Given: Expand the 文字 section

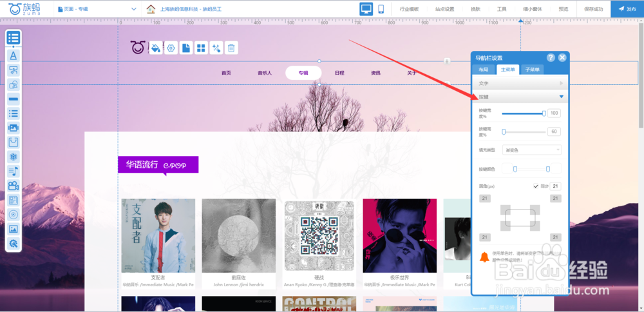Looking at the screenshot, I should tap(520, 83).
